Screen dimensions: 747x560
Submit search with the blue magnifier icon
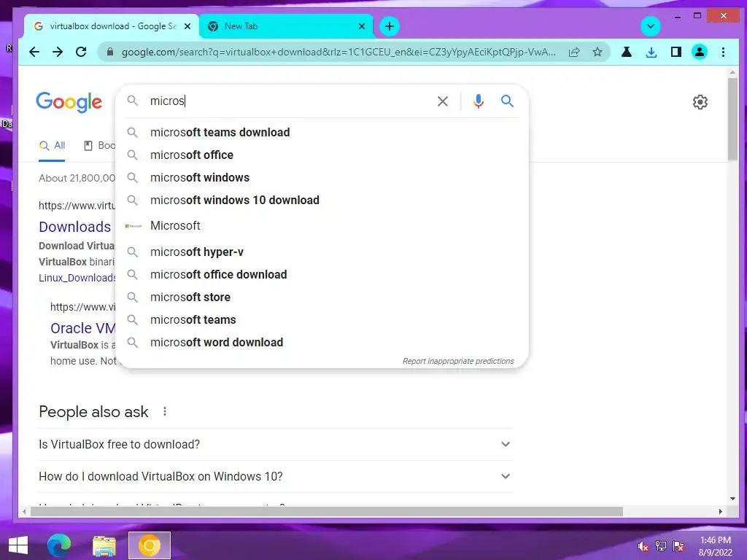pos(508,101)
